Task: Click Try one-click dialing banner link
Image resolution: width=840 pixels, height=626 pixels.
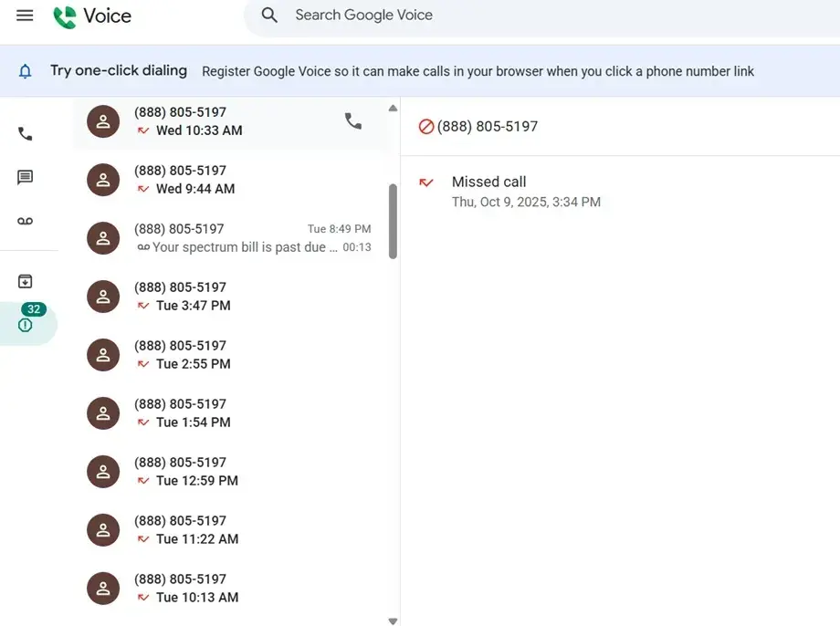Action: [x=119, y=70]
